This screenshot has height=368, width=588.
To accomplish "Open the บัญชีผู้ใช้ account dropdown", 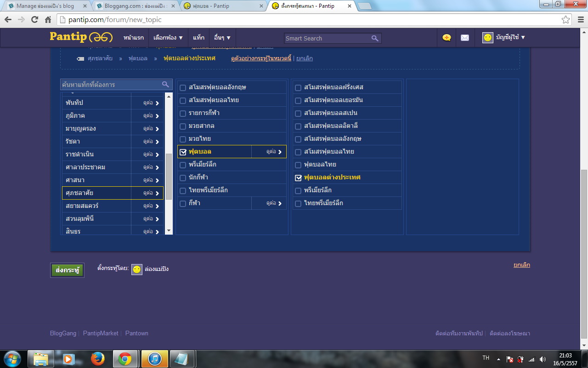I will [510, 38].
